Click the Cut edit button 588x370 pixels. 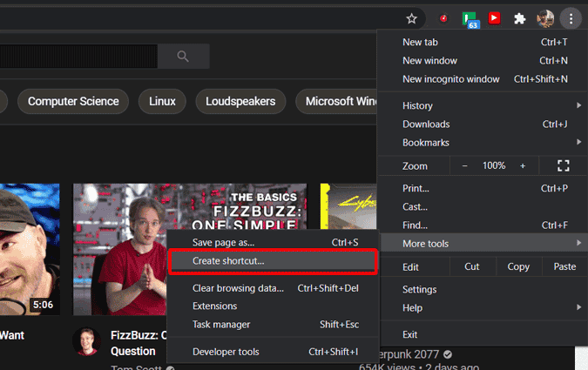coord(472,266)
